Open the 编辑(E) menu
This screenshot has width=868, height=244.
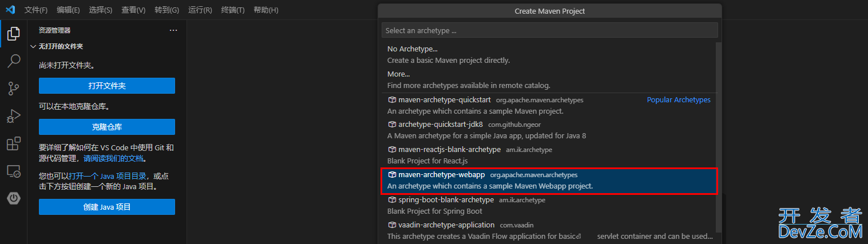coord(69,10)
